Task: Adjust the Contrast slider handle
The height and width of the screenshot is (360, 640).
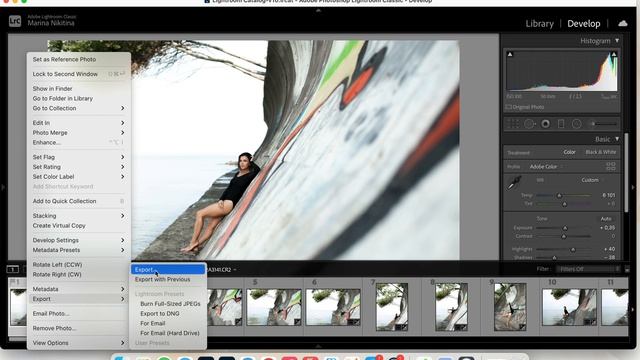Action: (564, 236)
